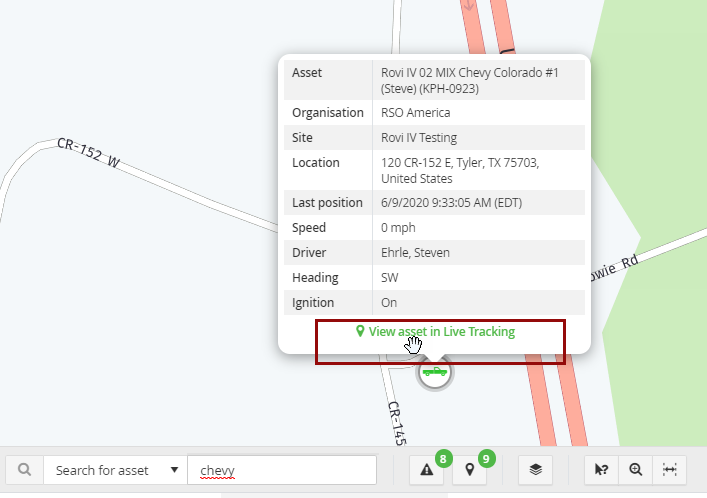Image resolution: width=707 pixels, height=498 pixels.
Task: Click the 0 mph speed value
Action: 398,228
